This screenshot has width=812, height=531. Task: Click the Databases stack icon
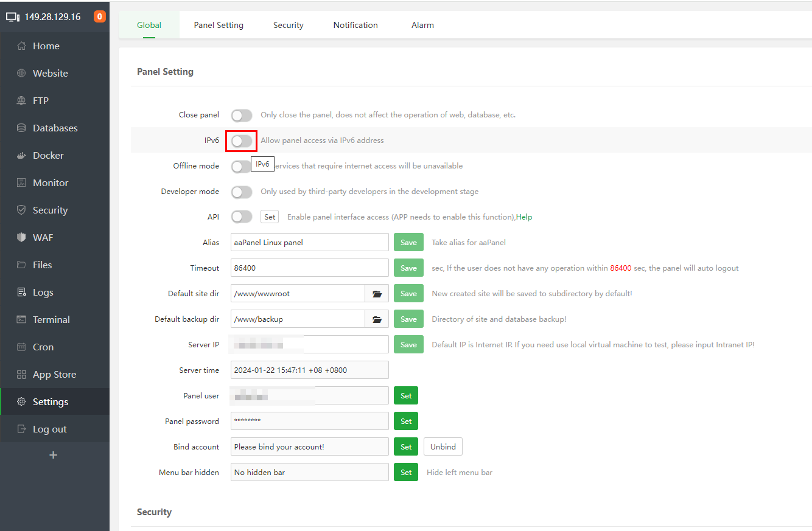22,128
